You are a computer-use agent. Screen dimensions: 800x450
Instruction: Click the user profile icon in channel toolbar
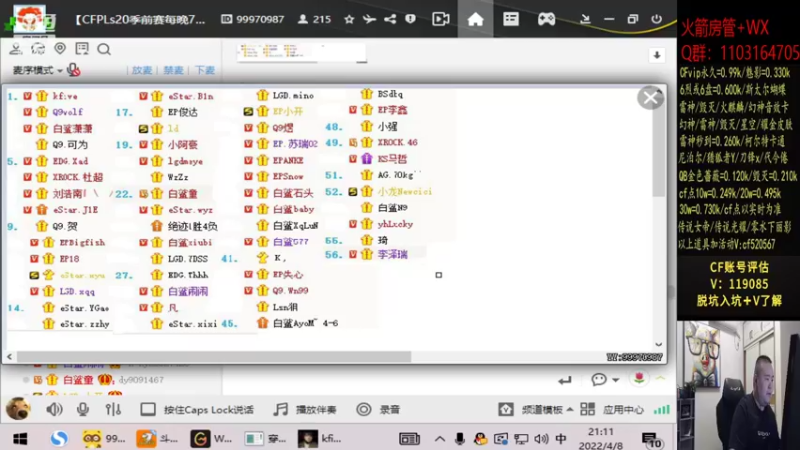pyautogui.click(x=16, y=49)
